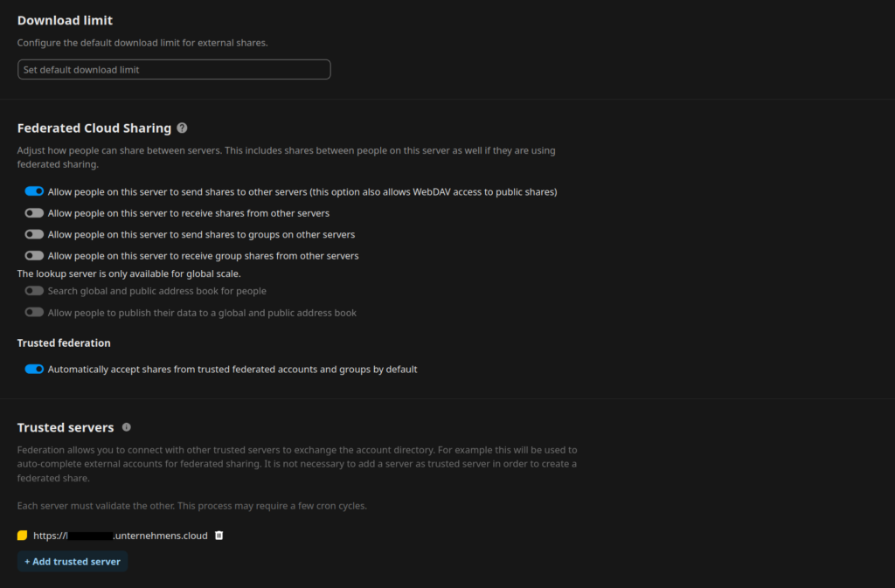
Task: Click the Download limit heading
Action: pos(65,20)
